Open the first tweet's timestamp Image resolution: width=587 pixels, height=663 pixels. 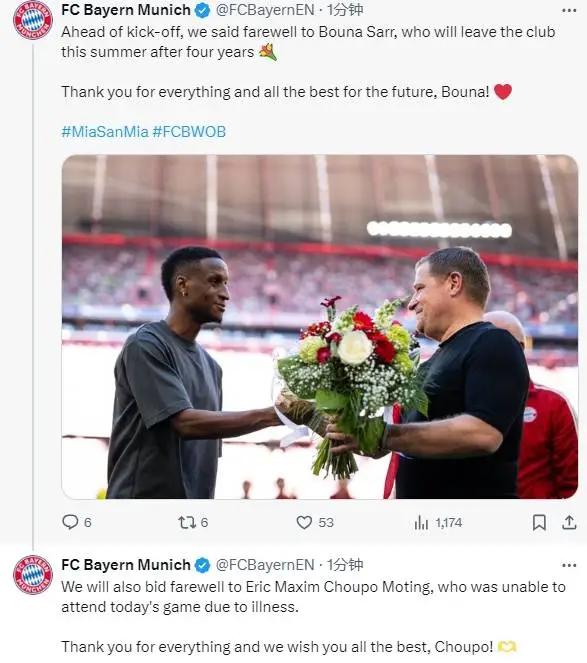click(345, 10)
